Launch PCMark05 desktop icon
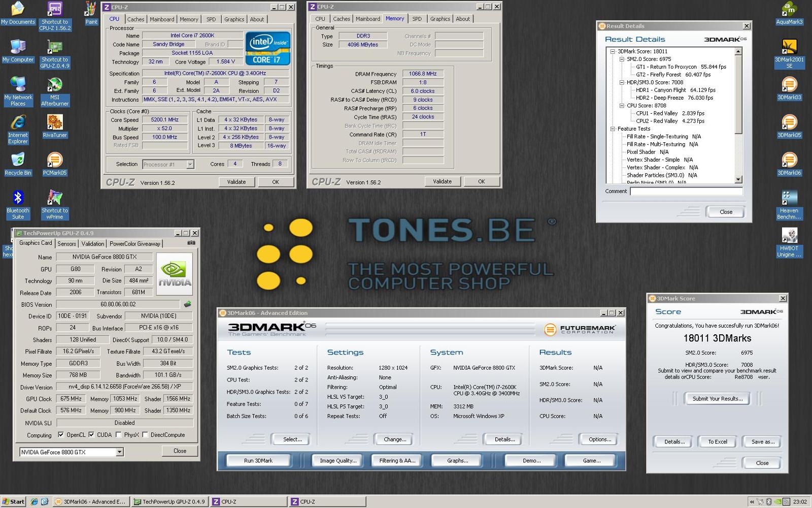812x508 pixels. click(55, 164)
